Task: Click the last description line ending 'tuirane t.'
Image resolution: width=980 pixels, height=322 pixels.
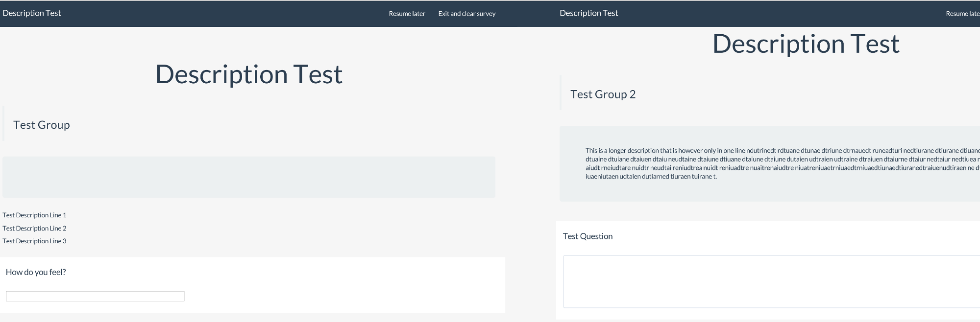Action: pos(651,177)
